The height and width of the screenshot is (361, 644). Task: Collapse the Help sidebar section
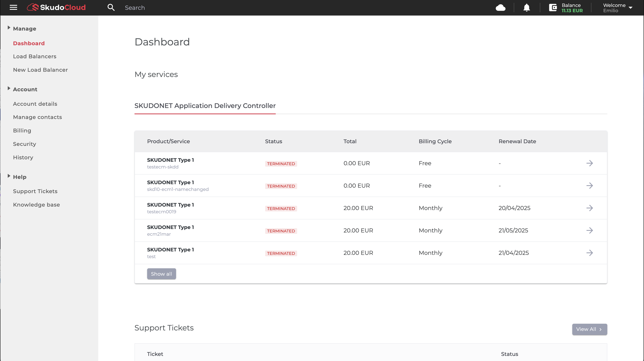point(9,176)
